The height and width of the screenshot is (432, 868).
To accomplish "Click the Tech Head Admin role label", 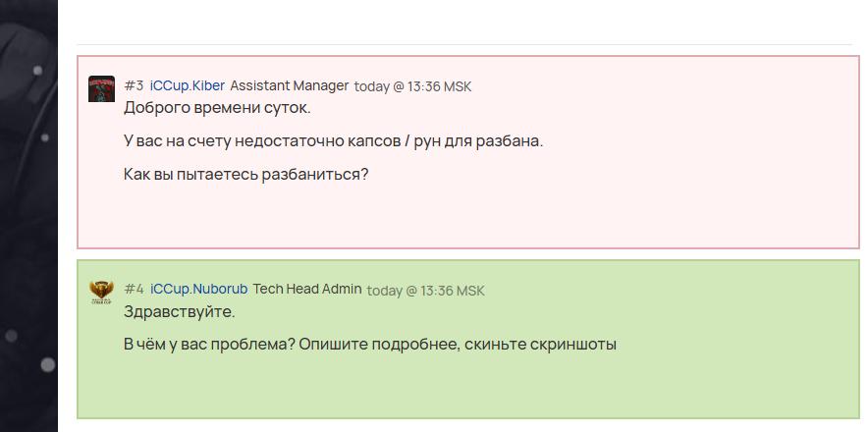I will click(x=307, y=289).
